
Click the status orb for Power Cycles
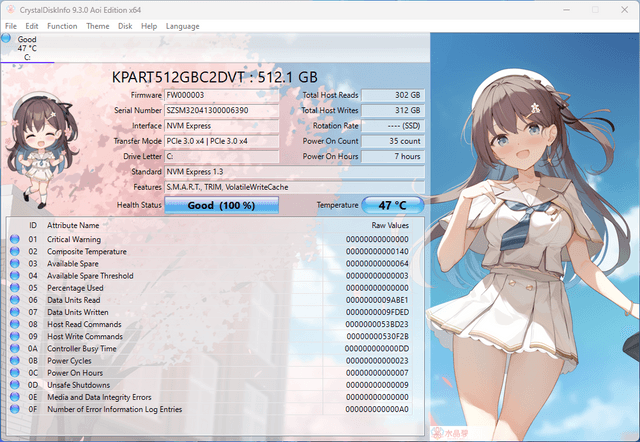pos(15,361)
